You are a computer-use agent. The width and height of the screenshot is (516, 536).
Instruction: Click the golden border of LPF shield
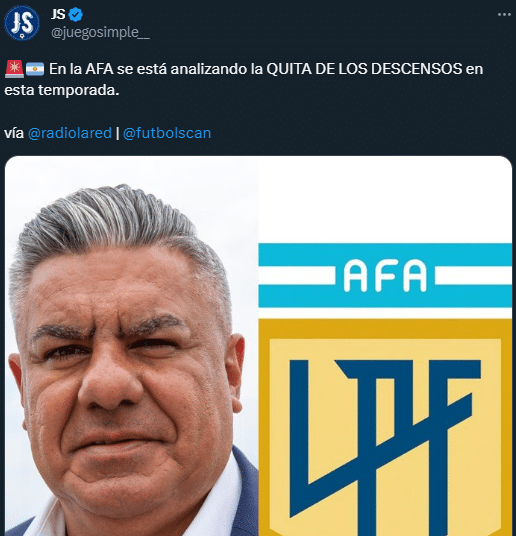(x=385, y=329)
